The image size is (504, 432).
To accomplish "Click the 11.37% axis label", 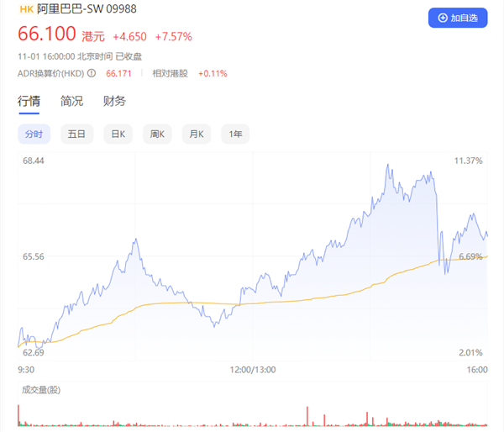I will point(469,161).
